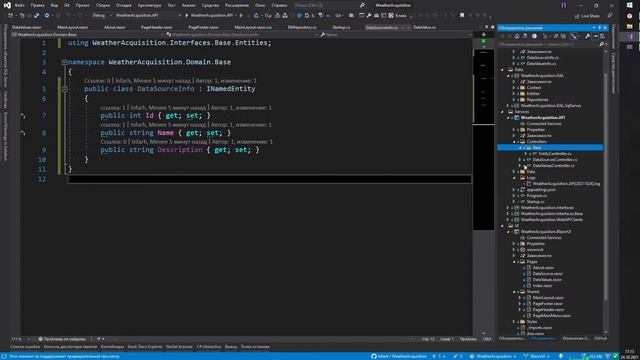Switch to the DataValue.cs tab
The height and width of the screenshot is (360, 640).
[x=424, y=27]
